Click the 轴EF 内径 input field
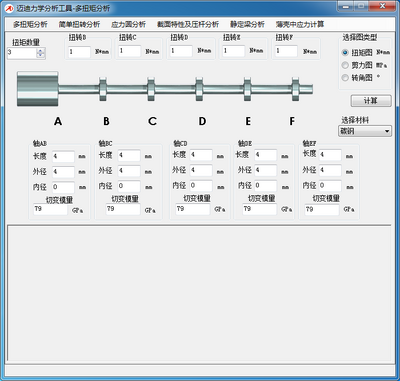The image size is (400, 381). (330, 186)
